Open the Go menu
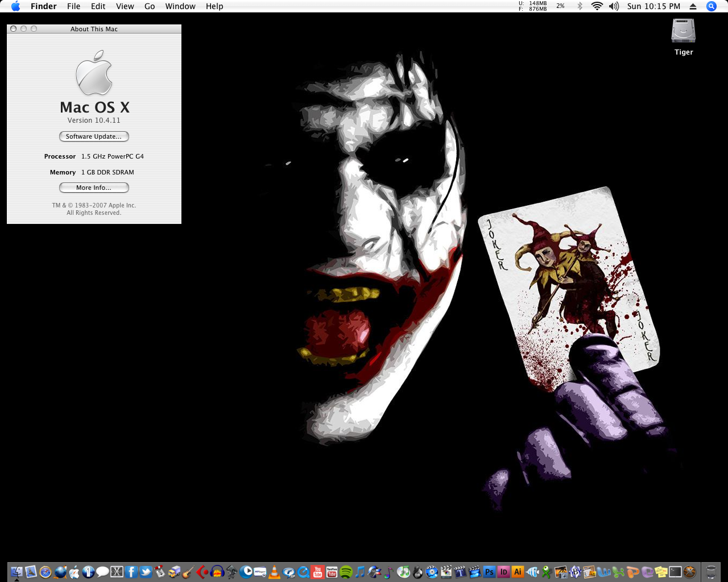This screenshot has height=582, width=728. (x=150, y=6)
